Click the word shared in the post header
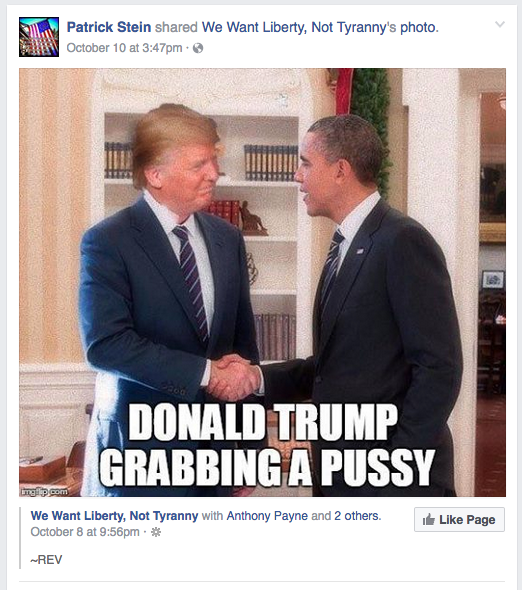This screenshot has height=590, width=522. coord(176,27)
